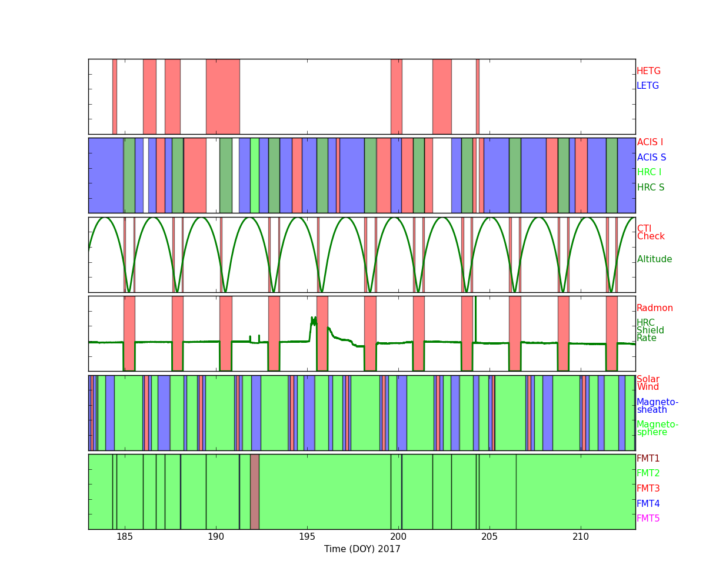Click the HRC Shield Rate label
This screenshot has height=588, width=706.
click(x=650, y=330)
